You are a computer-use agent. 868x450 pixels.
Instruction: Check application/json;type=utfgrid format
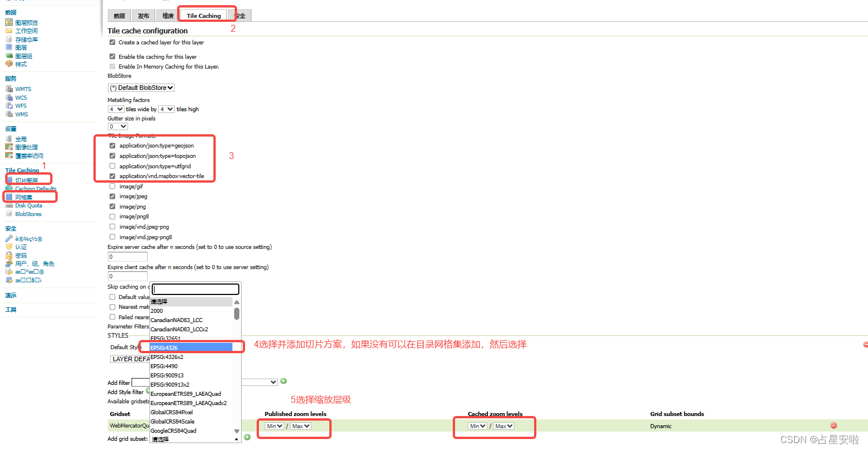pos(112,166)
